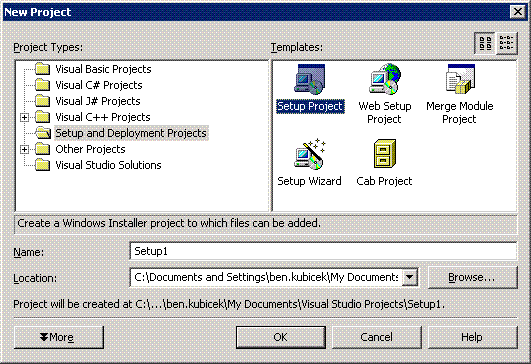Expand the Other Projects node

(x=24, y=149)
